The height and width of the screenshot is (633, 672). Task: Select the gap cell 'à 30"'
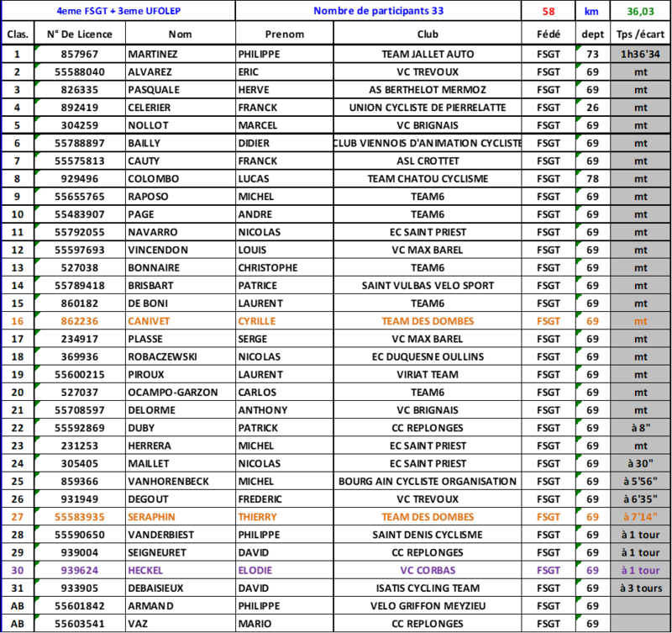tap(640, 463)
